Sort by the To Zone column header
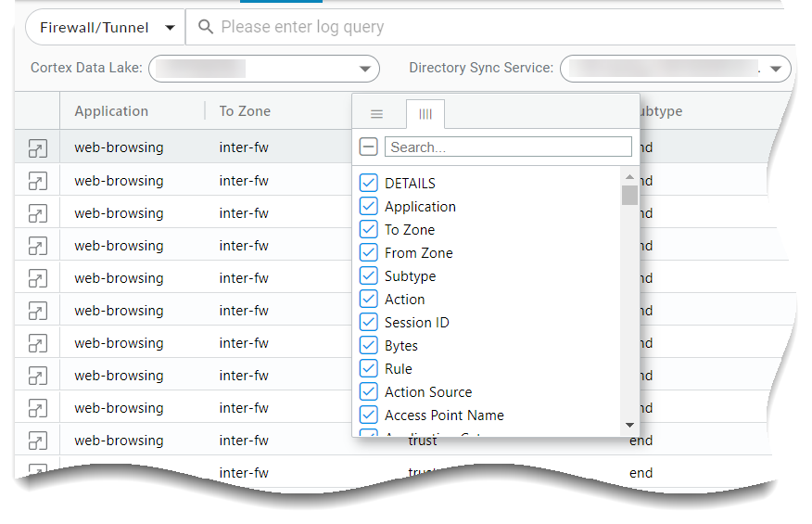 245,111
